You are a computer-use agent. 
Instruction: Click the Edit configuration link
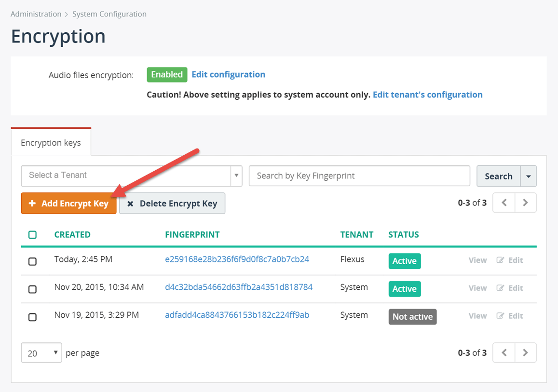click(228, 74)
